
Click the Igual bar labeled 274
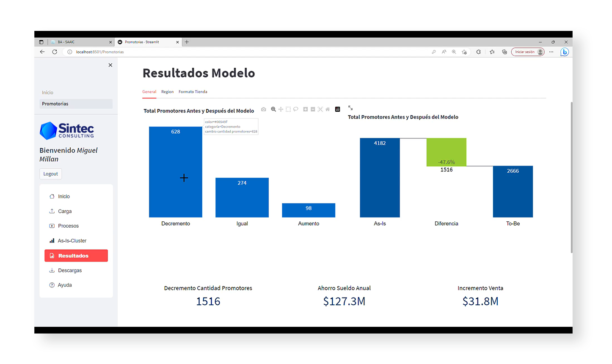point(242,198)
